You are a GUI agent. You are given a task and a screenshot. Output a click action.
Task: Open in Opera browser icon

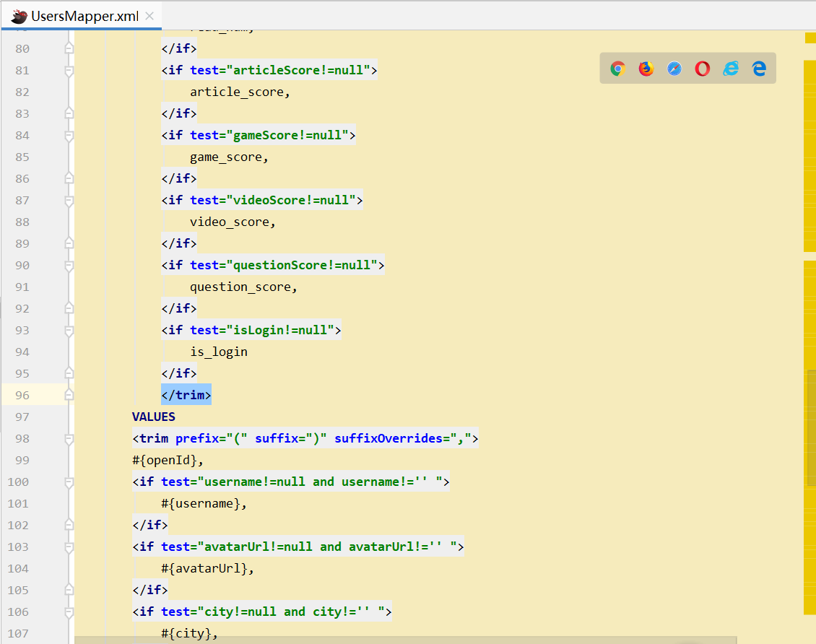click(702, 68)
